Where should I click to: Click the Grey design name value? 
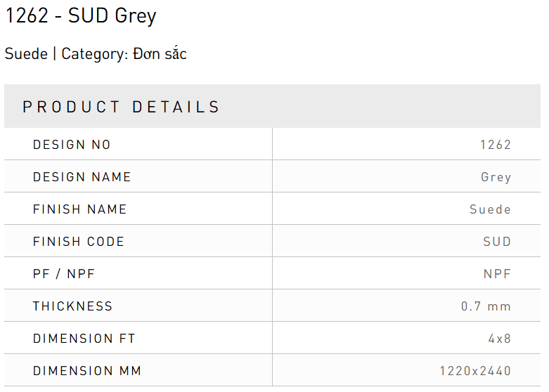click(x=496, y=177)
